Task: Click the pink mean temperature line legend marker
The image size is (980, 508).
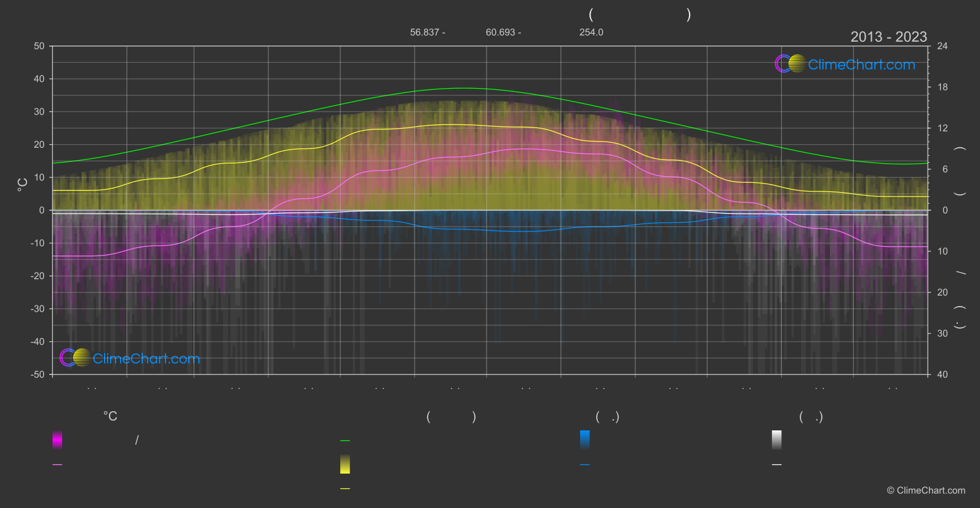Action: point(57,465)
